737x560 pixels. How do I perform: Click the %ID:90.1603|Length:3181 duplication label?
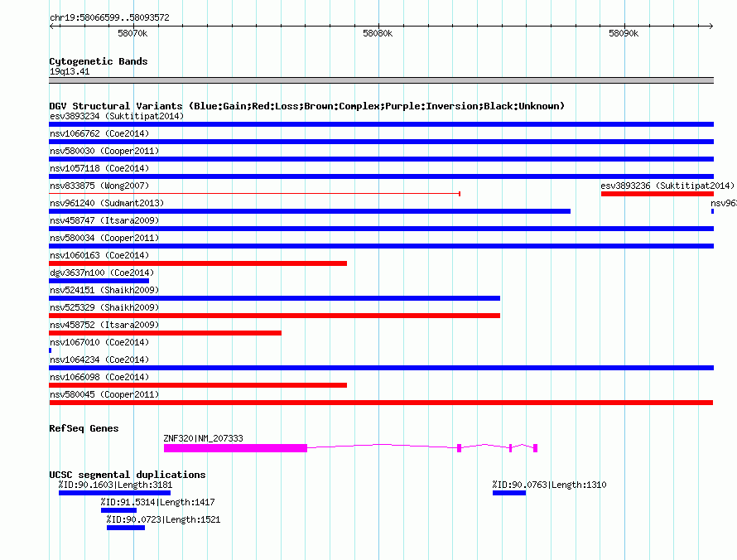tap(115, 485)
